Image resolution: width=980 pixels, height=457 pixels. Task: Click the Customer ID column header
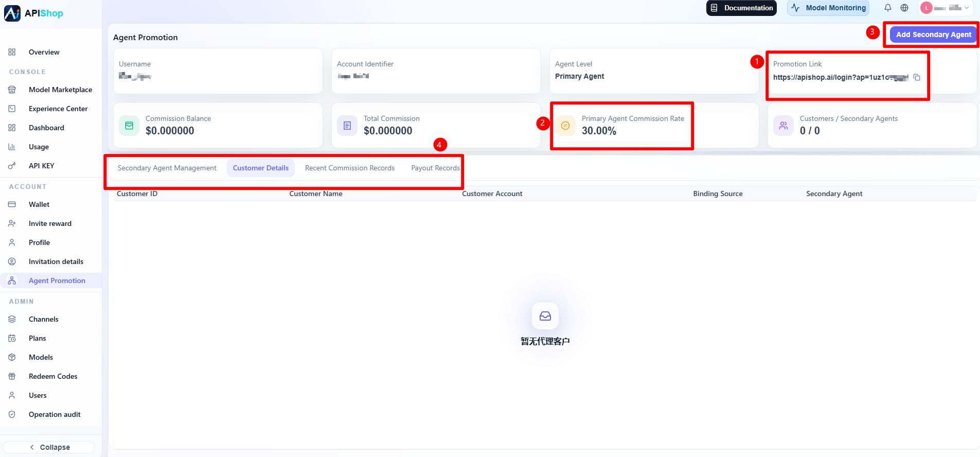137,194
